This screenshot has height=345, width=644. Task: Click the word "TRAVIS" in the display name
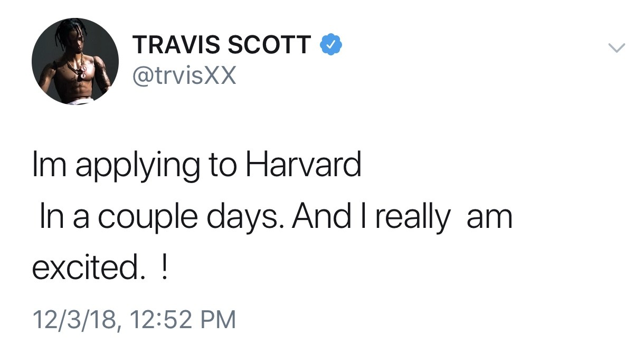coord(175,46)
